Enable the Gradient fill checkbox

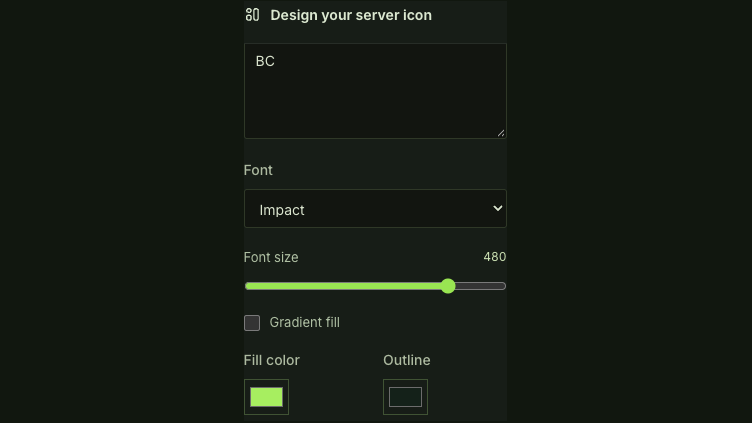point(252,323)
